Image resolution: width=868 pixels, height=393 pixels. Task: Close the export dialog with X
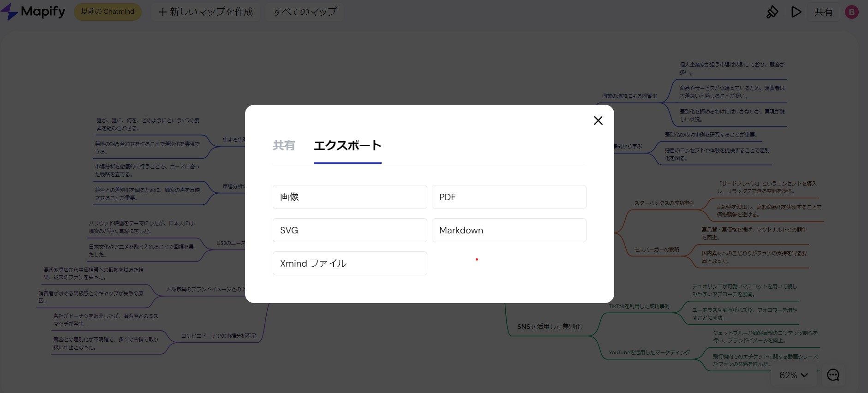(598, 120)
